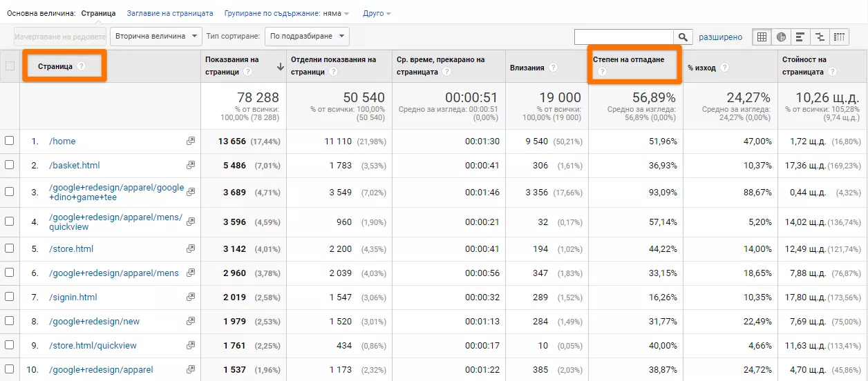Open the /store.html page link

click(71, 248)
